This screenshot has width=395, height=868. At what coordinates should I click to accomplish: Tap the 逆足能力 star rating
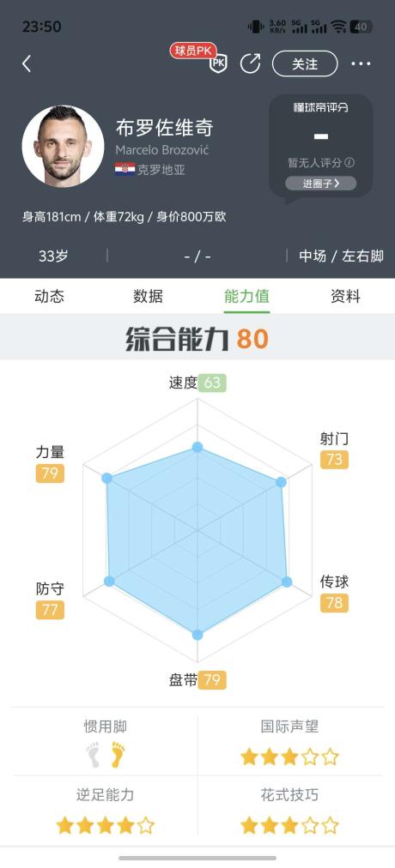click(x=106, y=826)
